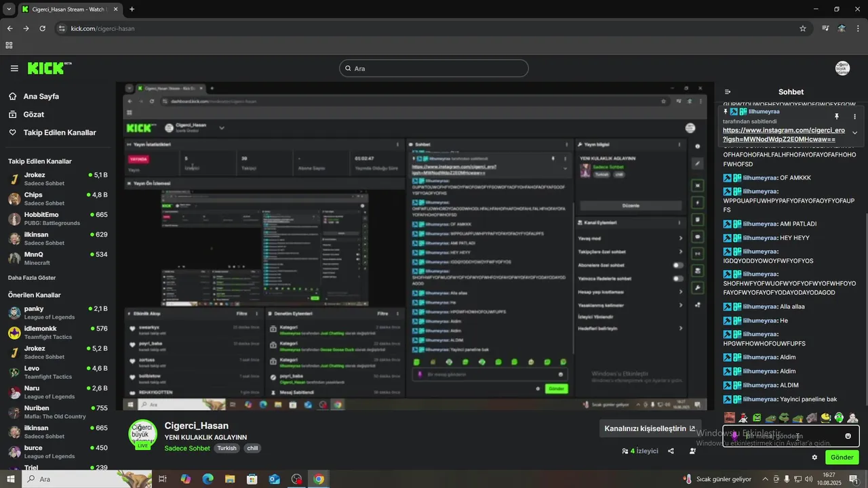Open Chrome tab search dropdown

click(9, 9)
